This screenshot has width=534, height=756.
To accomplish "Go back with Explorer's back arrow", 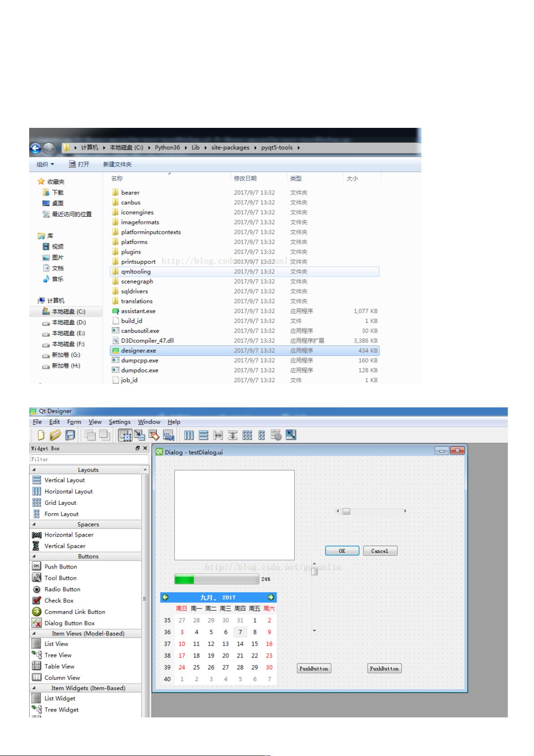I will 35,148.
